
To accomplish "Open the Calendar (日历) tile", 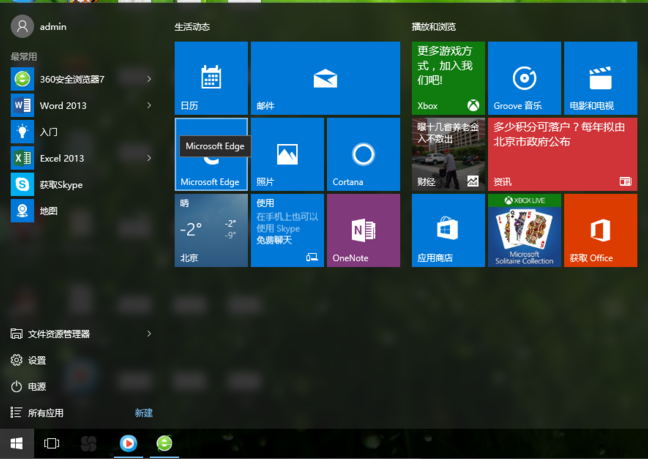I will click(x=211, y=77).
